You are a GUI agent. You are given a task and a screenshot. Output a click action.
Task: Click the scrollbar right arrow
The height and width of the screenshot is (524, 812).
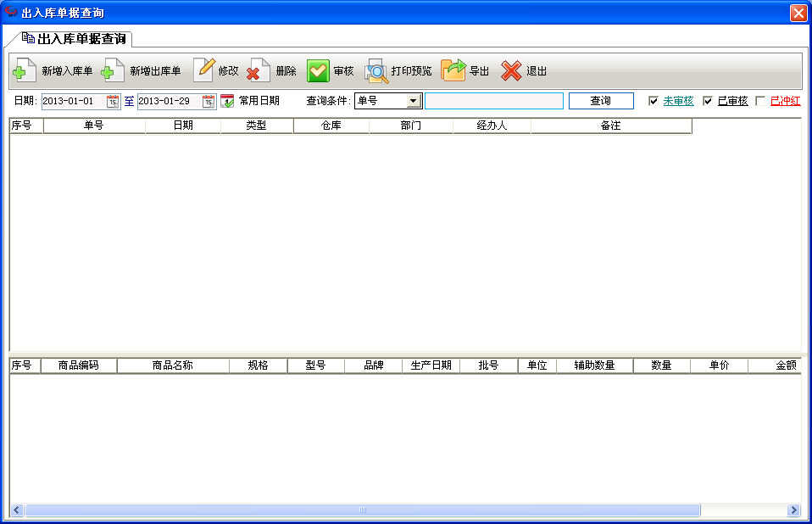(x=793, y=510)
